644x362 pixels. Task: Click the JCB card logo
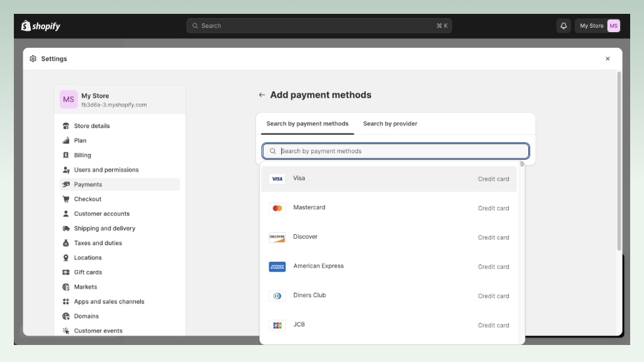(x=277, y=325)
